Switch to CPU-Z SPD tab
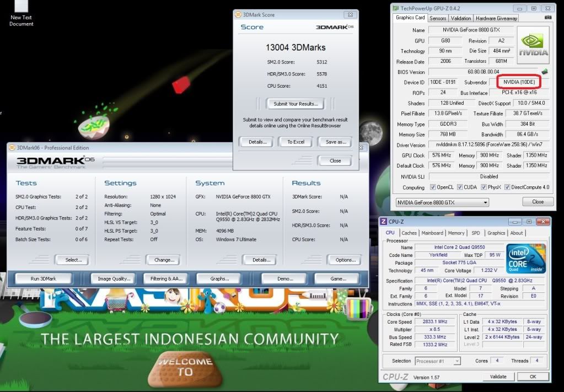This screenshot has height=392, width=564. (476, 233)
